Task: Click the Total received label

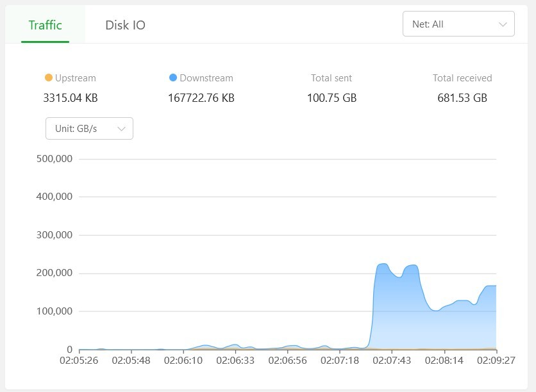Action: (x=462, y=78)
